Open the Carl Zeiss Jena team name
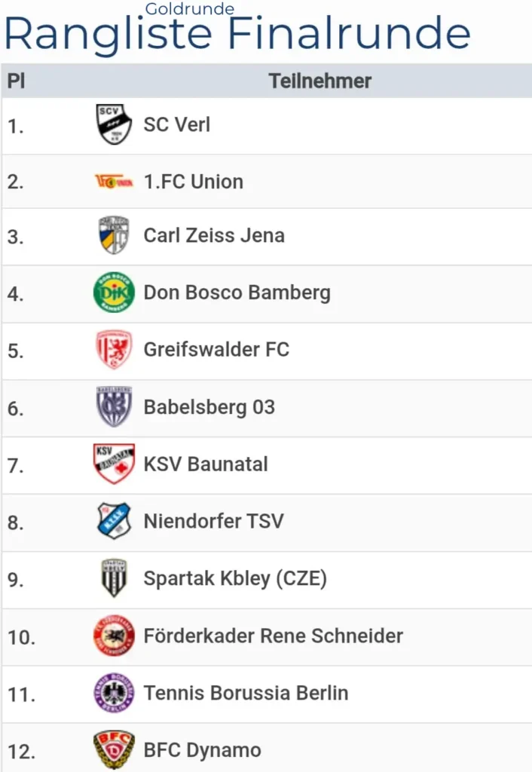Viewport: 532px width, 772px height. tap(214, 235)
